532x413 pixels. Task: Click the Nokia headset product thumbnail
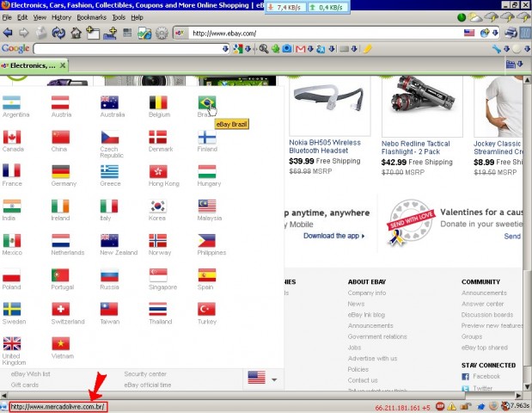point(329,105)
